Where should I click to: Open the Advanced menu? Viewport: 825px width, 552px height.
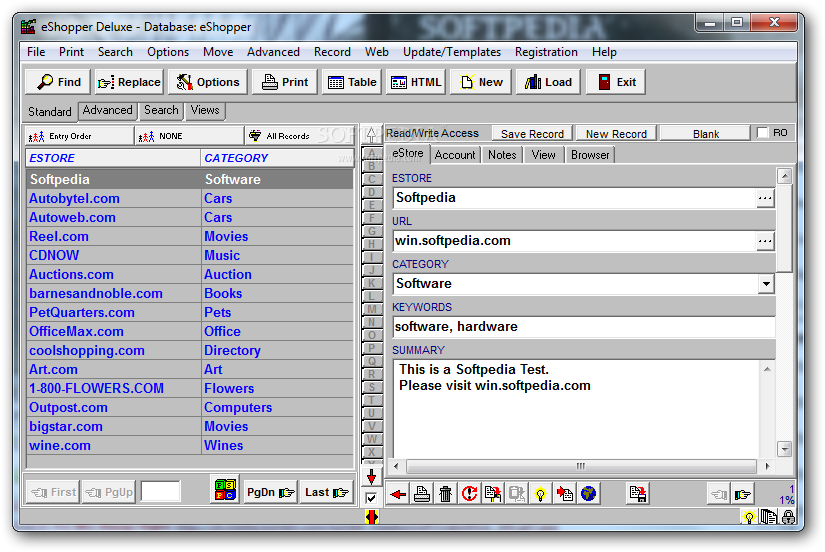click(x=273, y=52)
